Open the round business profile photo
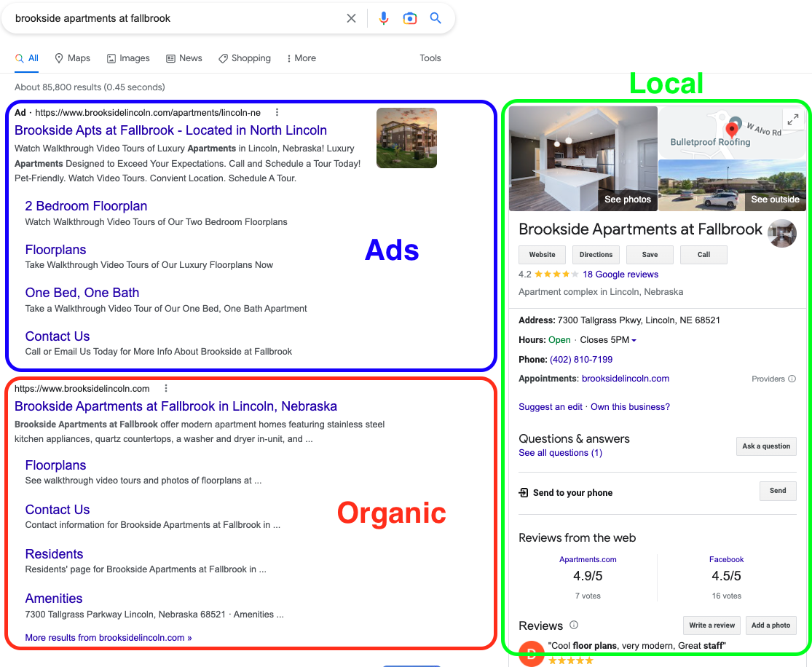Image resolution: width=812 pixels, height=667 pixels. [x=782, y=233]
